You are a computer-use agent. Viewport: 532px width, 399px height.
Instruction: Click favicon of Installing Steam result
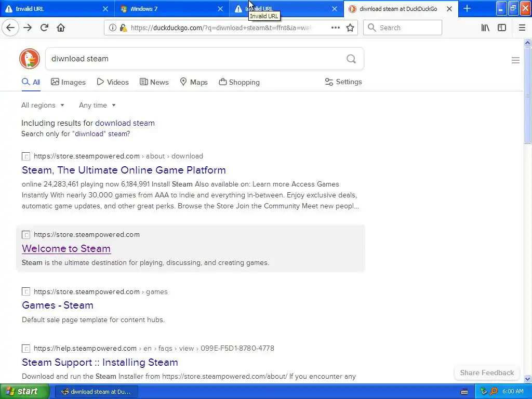pos(26,349)
